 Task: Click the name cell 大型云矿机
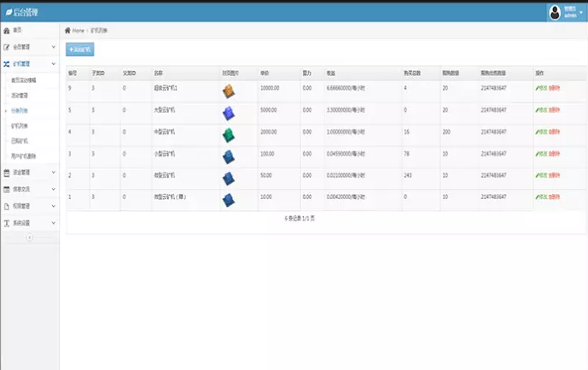[164, 110]
